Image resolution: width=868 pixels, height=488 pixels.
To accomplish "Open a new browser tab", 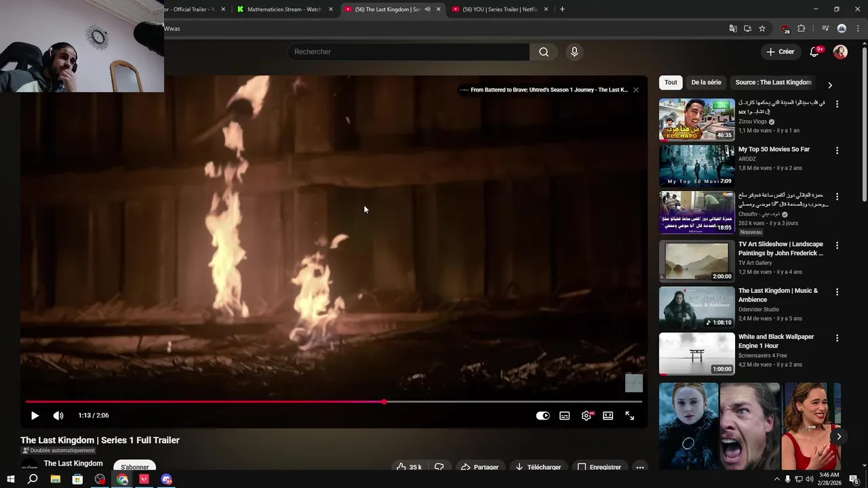I will pos(562,9).
